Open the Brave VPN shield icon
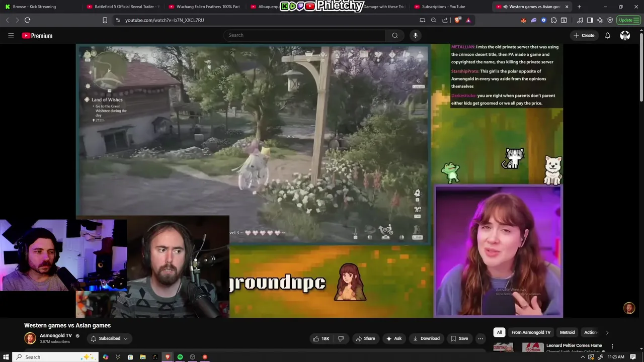This screenshot has height=362, width=644. [610, 20]
